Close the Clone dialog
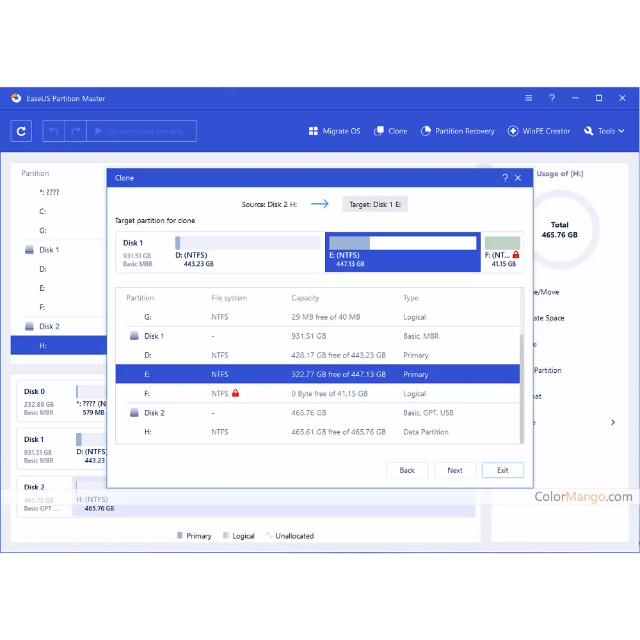 click(517, 178)
